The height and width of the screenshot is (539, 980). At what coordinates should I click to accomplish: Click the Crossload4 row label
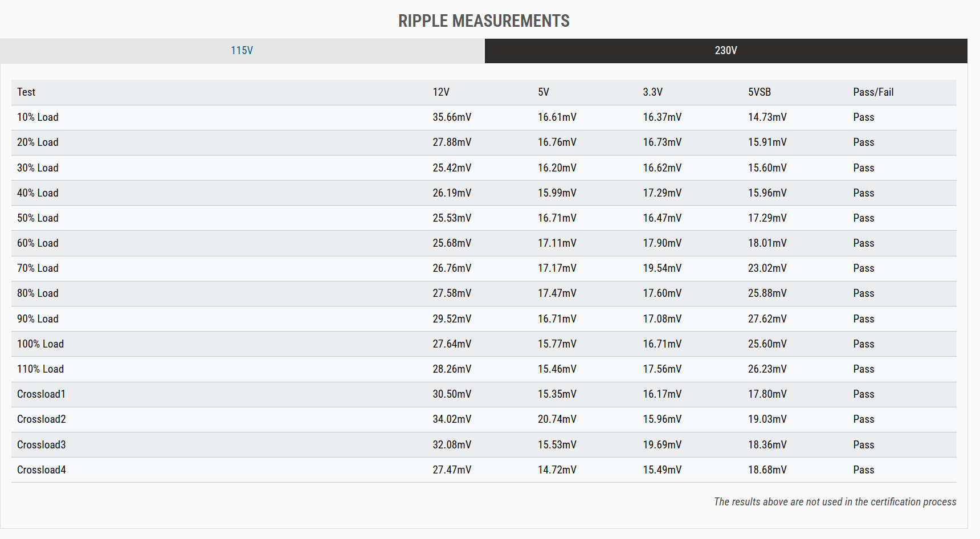click(x=42, y=470)
